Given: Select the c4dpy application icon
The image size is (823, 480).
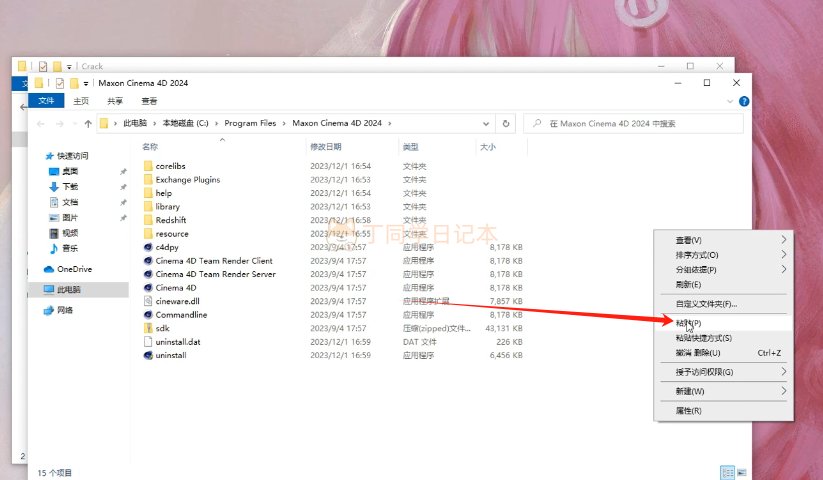Looking at the screenshot, I should pyautogui.click(x=148, y=247).
